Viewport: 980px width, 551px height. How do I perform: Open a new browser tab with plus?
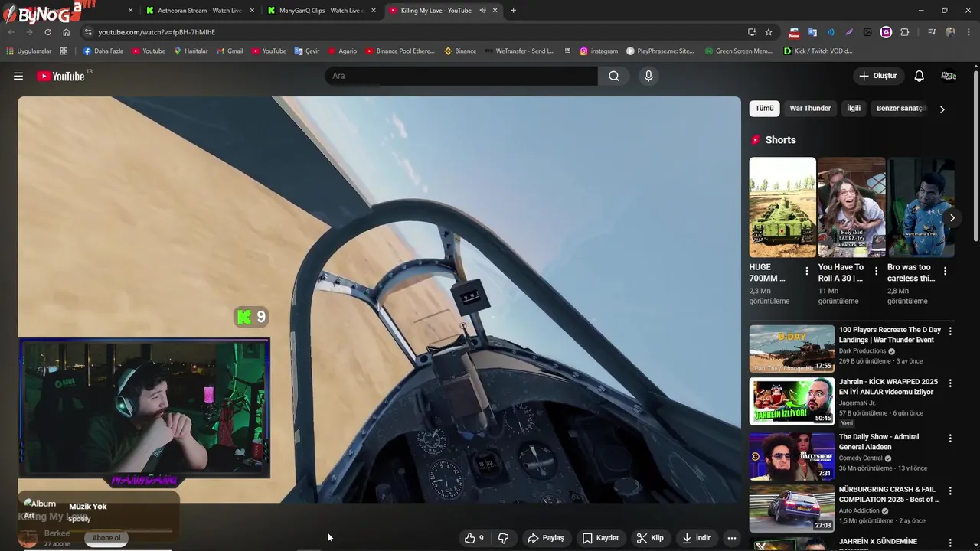coord(513,11)
